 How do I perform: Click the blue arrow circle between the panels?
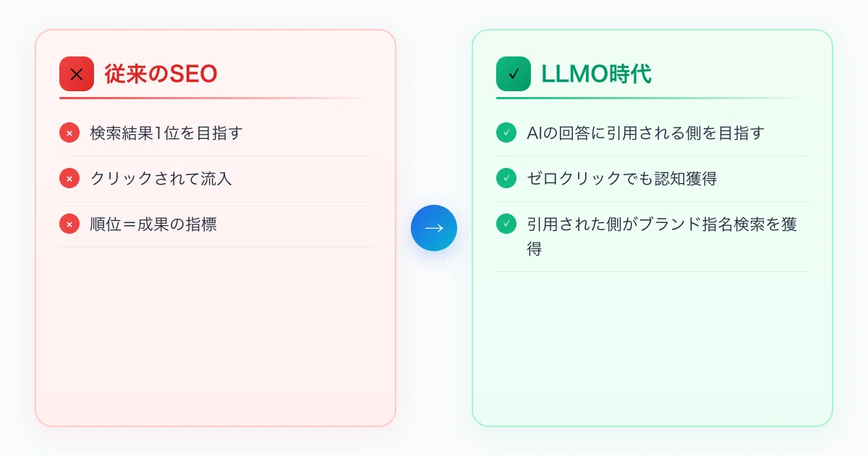click(434, 228)
